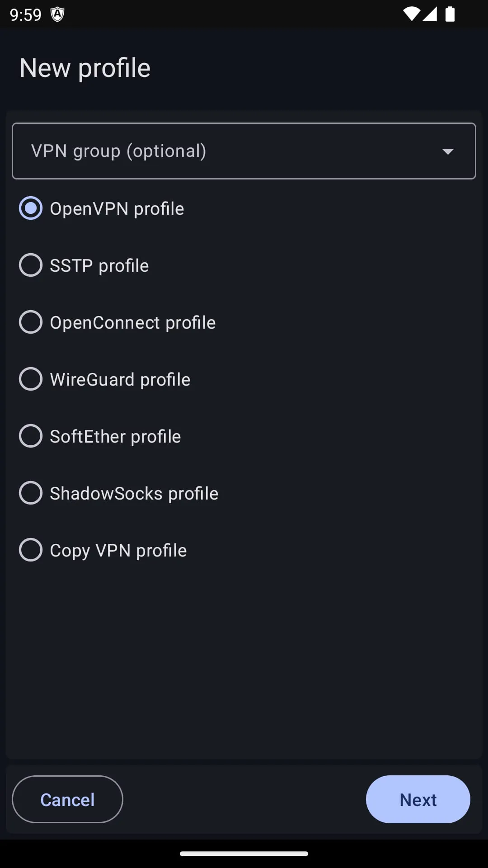Tap the cellular signal icon
This screenshot has width=488, height=868.
tap(429, 14)
